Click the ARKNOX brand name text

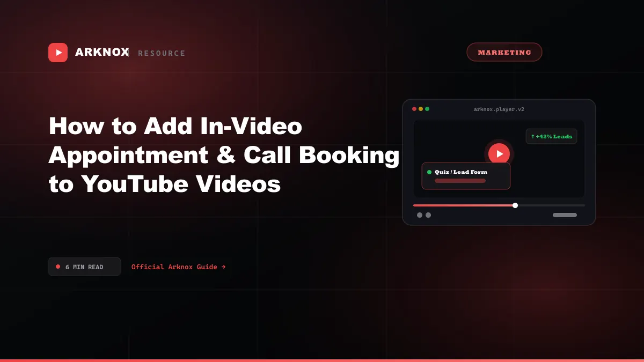102,53
